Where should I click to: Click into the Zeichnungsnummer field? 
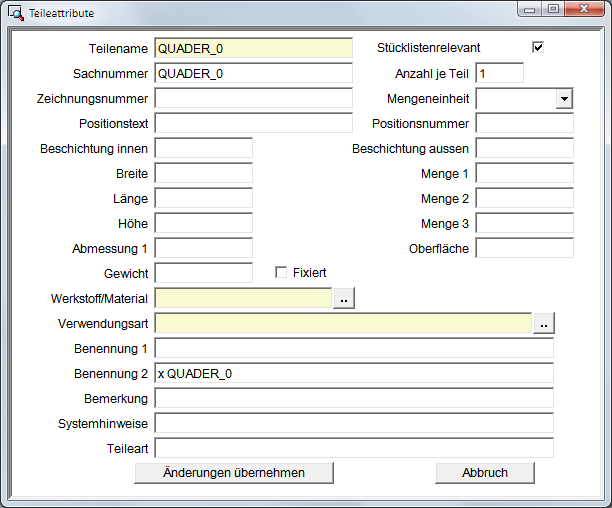pyautogui.click(x=253, y=98)
